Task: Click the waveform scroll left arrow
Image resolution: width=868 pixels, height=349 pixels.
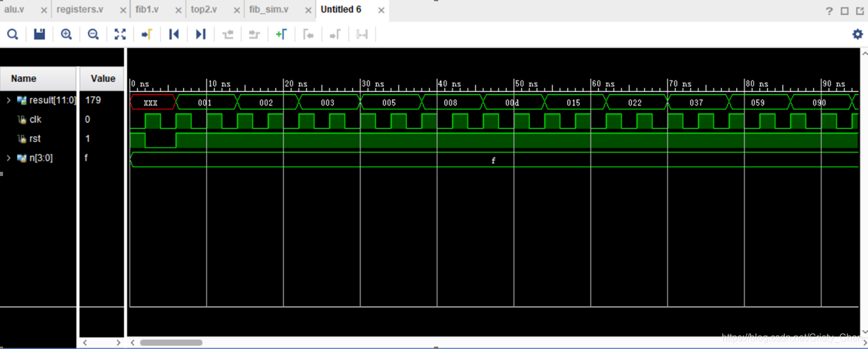Action: (x=133, y=342)
